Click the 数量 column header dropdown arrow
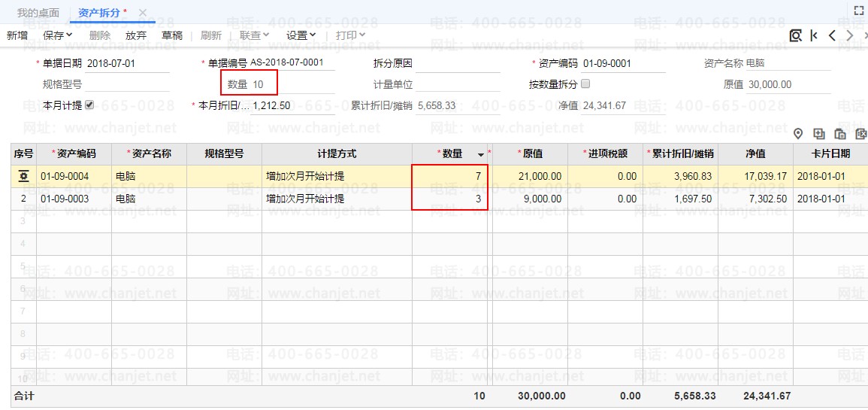Viewport: 868px width, 410px height. pyautogui.click(x=481, y=154)
